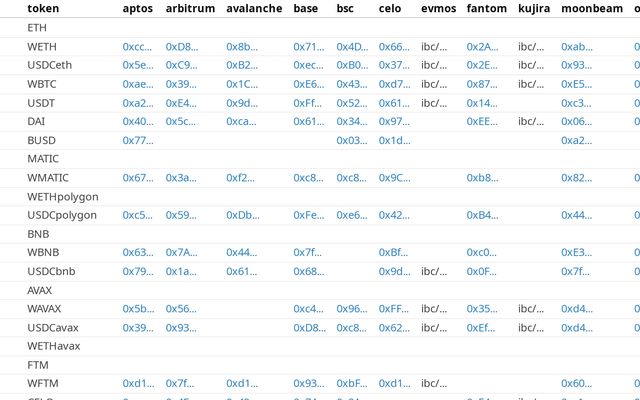Click the arbitrum column header
640x400 pixels.
190,9
